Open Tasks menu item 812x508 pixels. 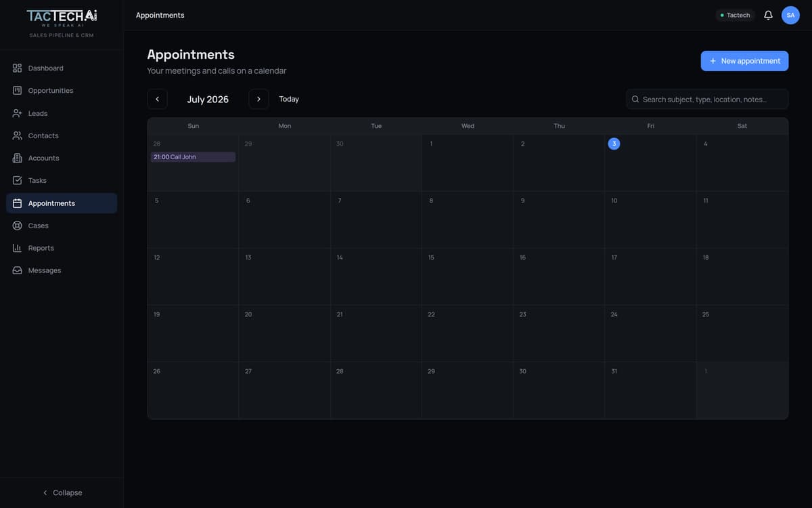tap(62, 180)
